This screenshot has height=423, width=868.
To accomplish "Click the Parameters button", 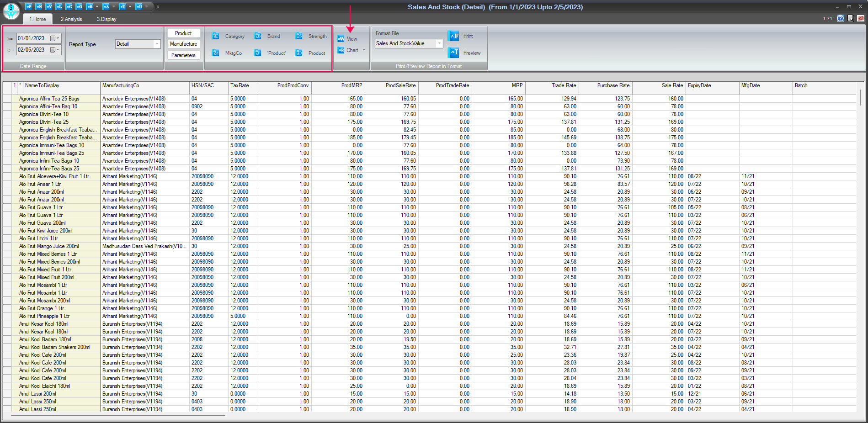I will pyautogui.click(x=184, y=55).
